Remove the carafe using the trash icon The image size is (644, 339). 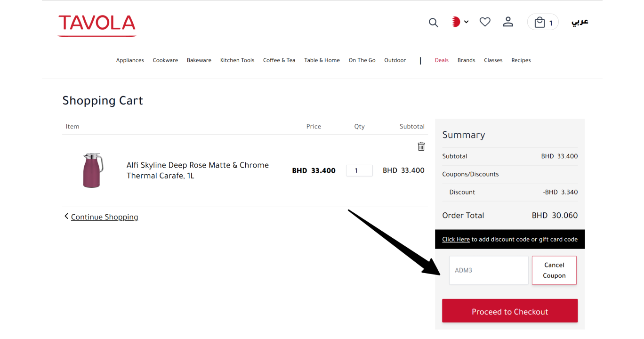click(x=421, y=146)
